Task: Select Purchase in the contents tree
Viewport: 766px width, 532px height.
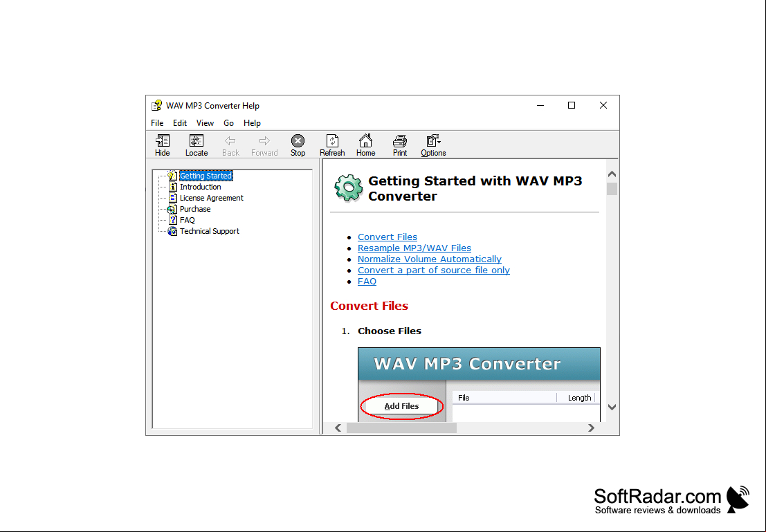Action: point(195,209)
